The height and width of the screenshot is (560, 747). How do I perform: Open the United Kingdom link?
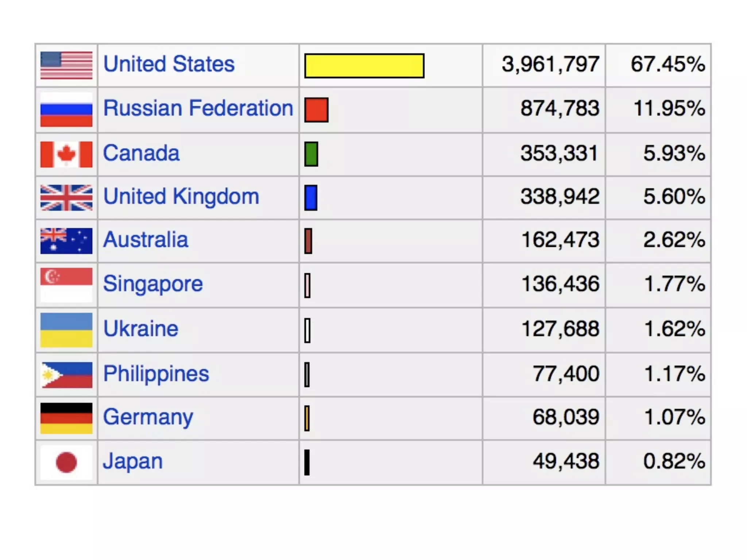coord(181,197)
